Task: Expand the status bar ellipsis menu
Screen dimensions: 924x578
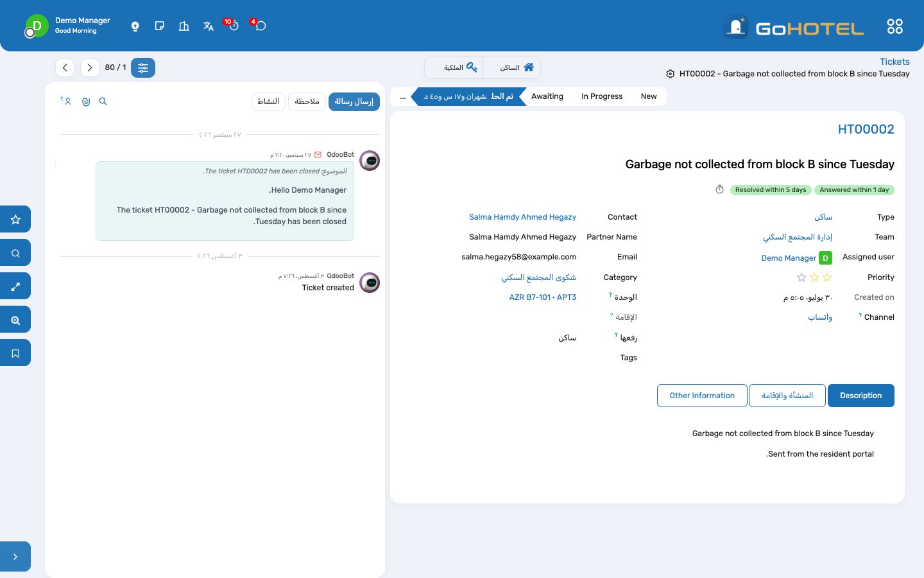Action: pyautogui.click(x=402, y=96)
